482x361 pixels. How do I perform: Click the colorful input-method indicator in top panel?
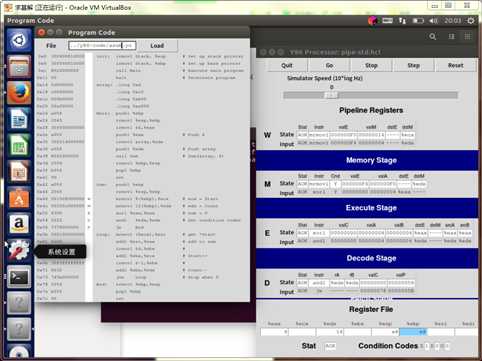click(372, 21)
